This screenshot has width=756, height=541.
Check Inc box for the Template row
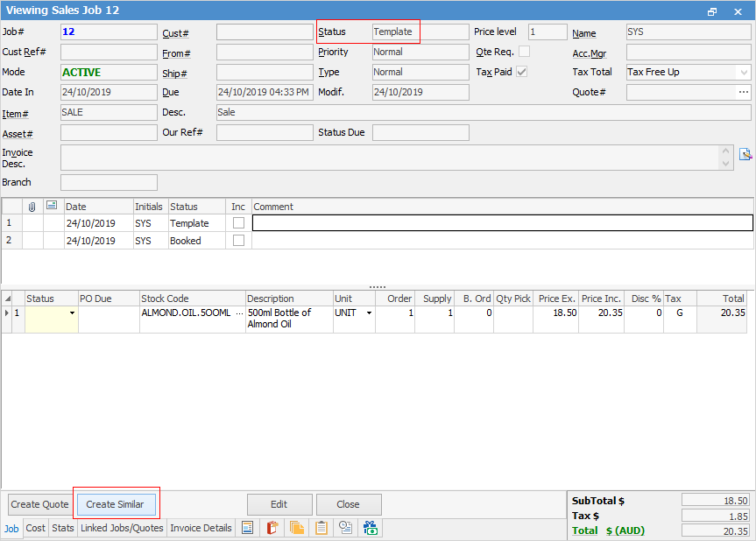click(x=238, y=223)
